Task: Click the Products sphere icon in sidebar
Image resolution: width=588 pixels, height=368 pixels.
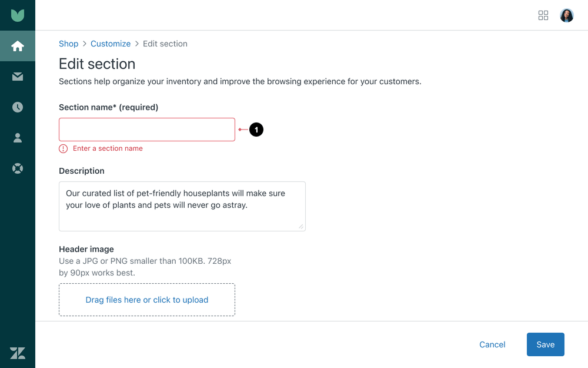Action: coord(18,168)
